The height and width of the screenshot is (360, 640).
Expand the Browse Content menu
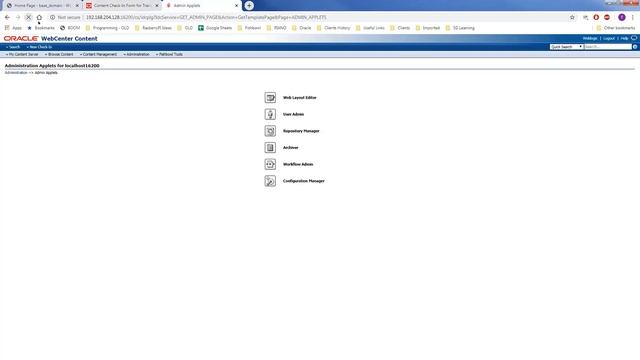tap(59, 54)
